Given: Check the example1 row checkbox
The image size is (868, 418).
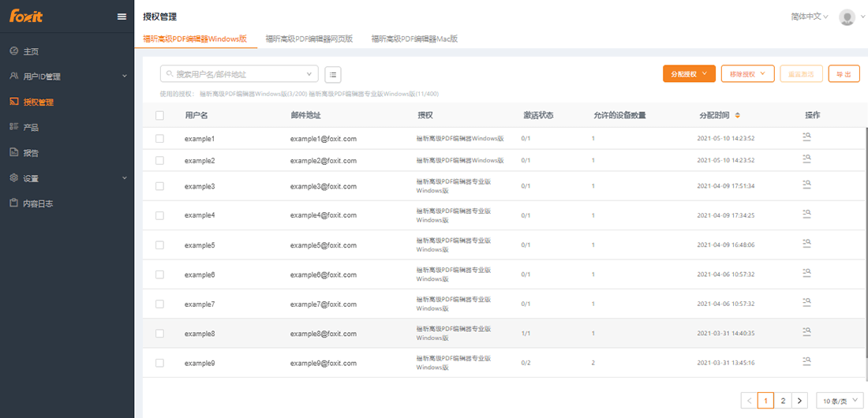Looking at the screenshot, I should click(x=159, y=138).
